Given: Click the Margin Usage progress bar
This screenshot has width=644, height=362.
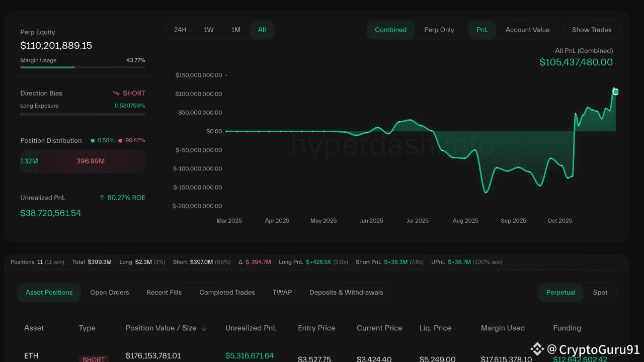Looking at the screenshot, I should [83, 67].
